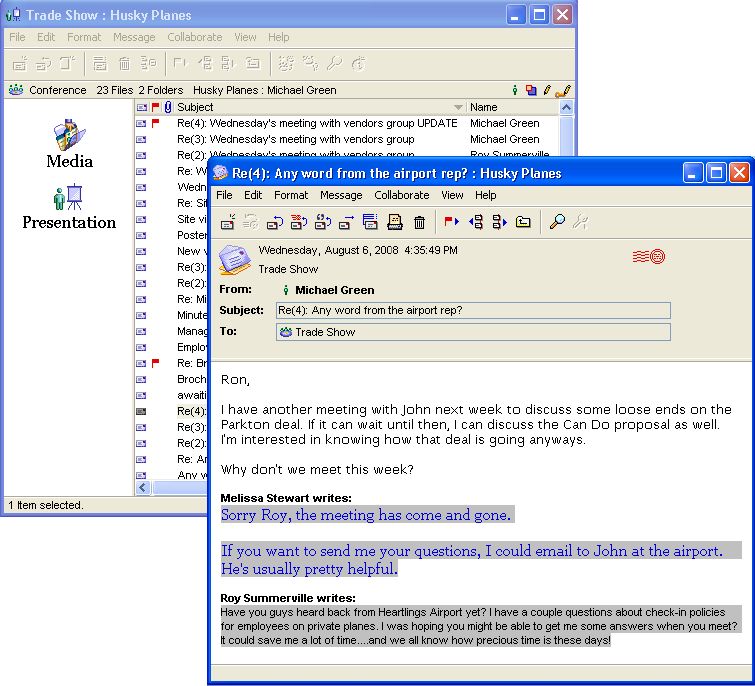The image size is (755, 686).
Task: Click into the Subject text field
Action: click(x=473, y=310)
